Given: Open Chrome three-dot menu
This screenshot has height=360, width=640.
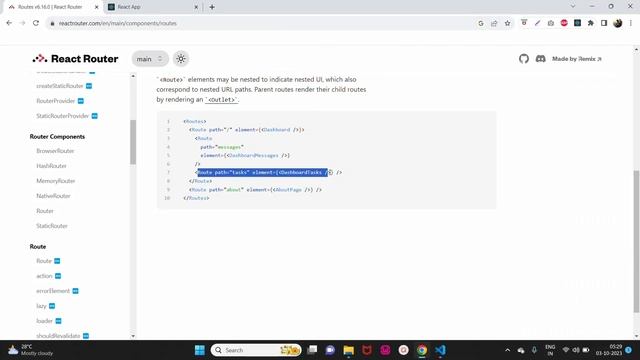Looking at the screenshot, I should pos(631,23).
